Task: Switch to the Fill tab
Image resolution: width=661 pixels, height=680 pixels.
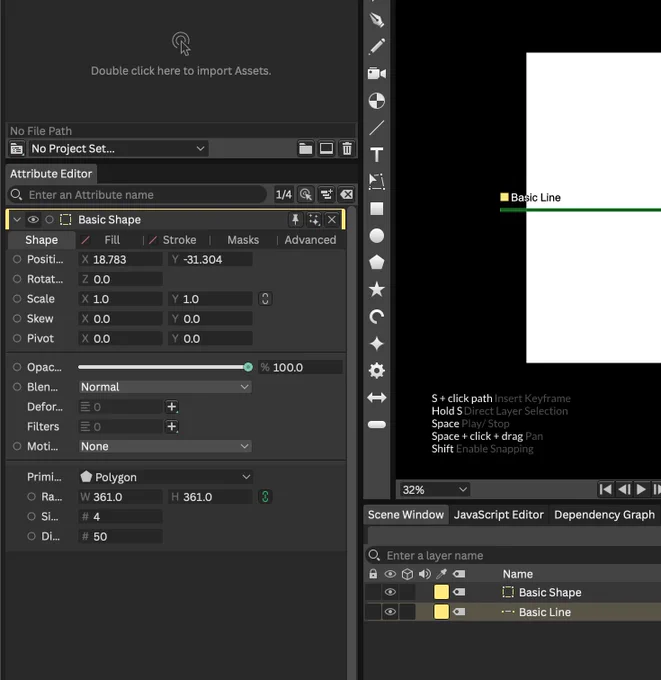Action: click(112, 240)
